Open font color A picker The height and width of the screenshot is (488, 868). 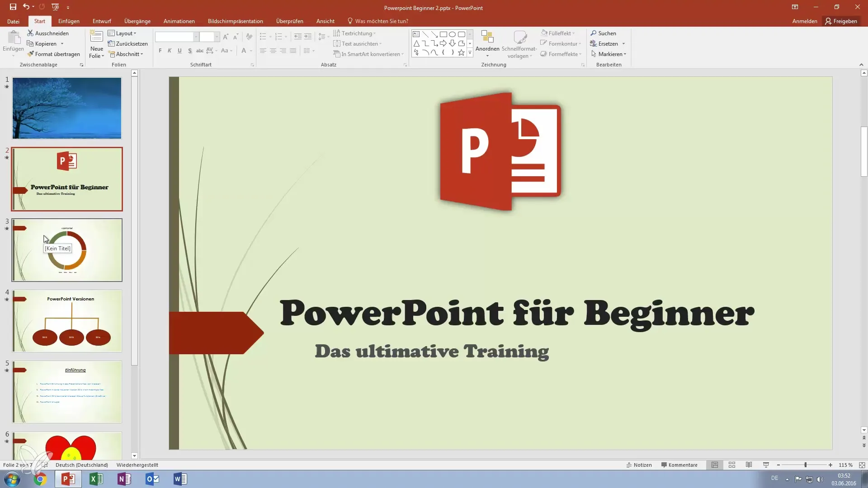(x=244, y=51)
